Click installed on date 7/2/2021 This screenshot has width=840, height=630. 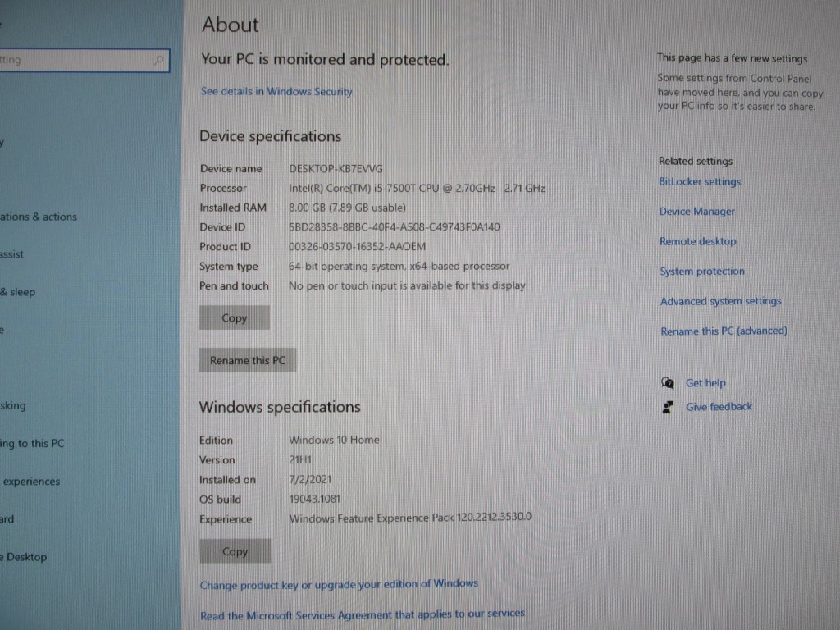310,479
